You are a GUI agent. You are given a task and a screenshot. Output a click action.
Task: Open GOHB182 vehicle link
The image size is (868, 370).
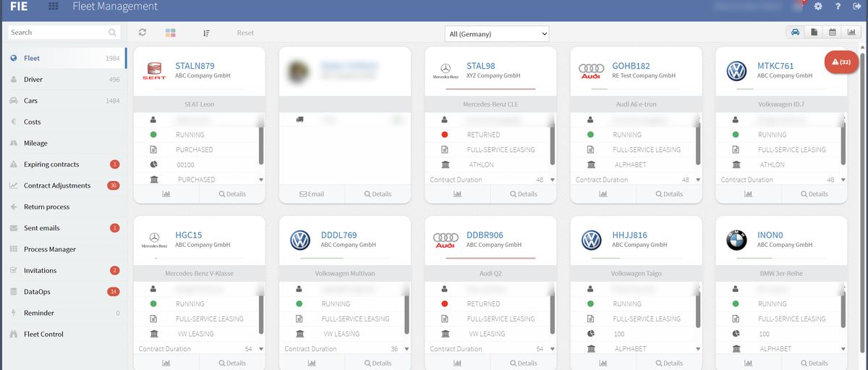[x=631, y=66]
